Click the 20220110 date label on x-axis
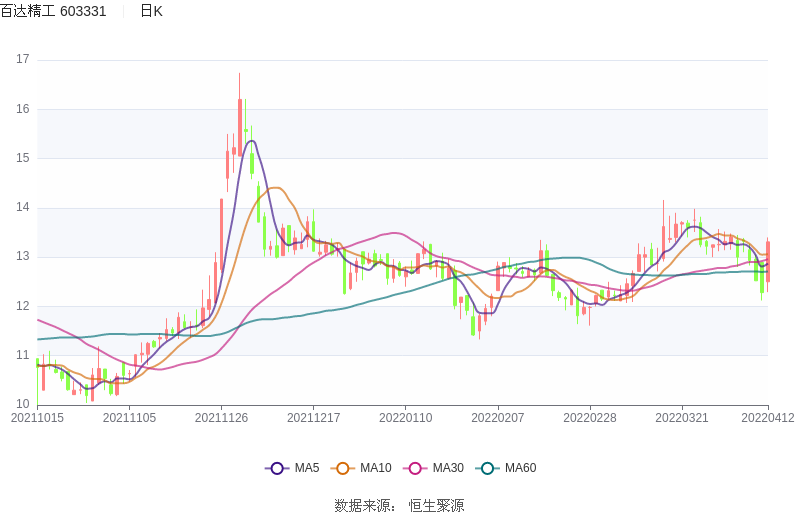Image resolution: width=800 pixels, height=517 pixels. (406, 418)
